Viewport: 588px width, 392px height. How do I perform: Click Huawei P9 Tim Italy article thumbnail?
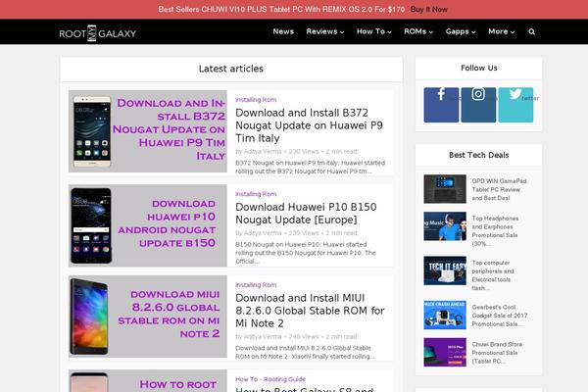click(148, 131)
